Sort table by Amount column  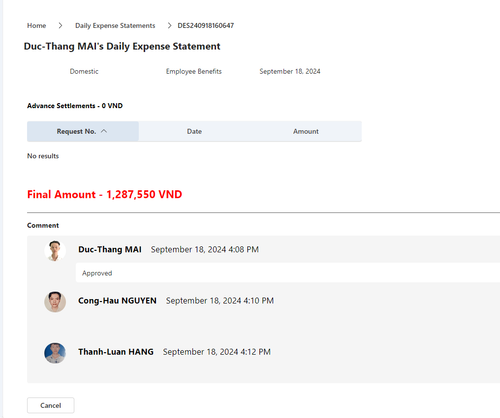point(306,131)
